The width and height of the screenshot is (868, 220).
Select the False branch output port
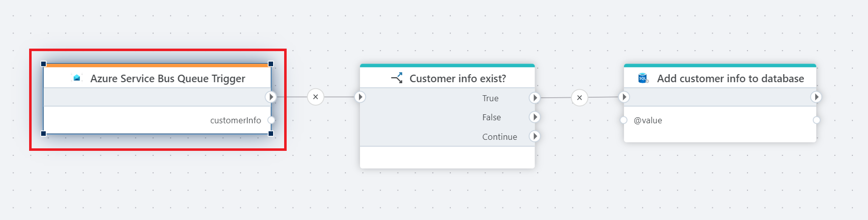coord(535,117)
